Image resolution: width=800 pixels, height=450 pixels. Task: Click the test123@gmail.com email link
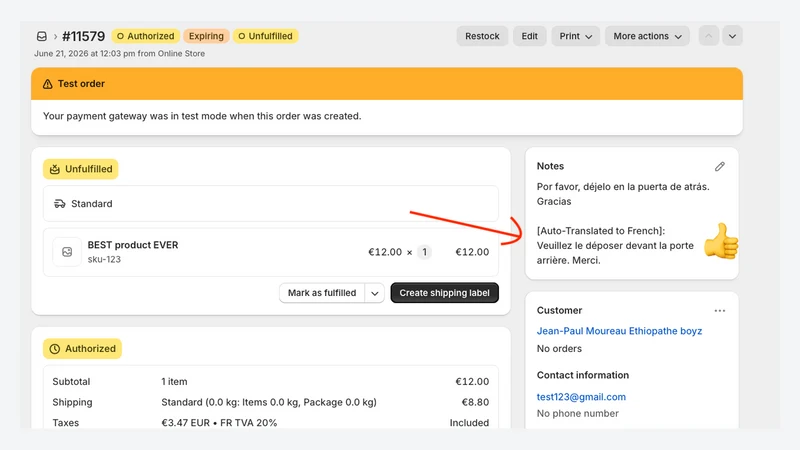pyautogui.click(x=581, y=397)
